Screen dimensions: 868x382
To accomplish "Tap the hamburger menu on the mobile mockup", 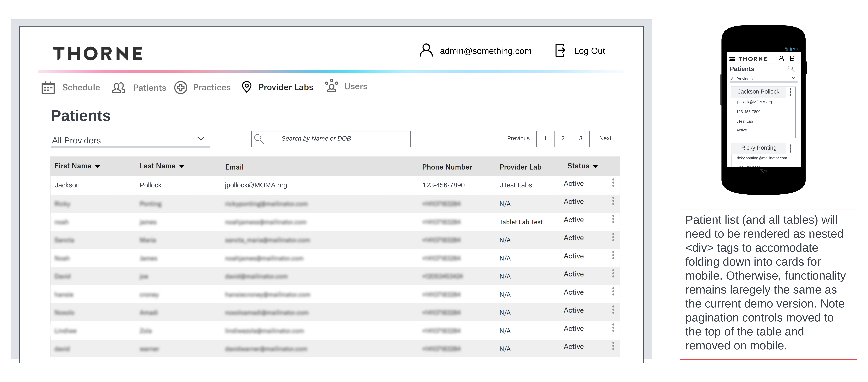I will pyautogui.click(x=732, y=59).
